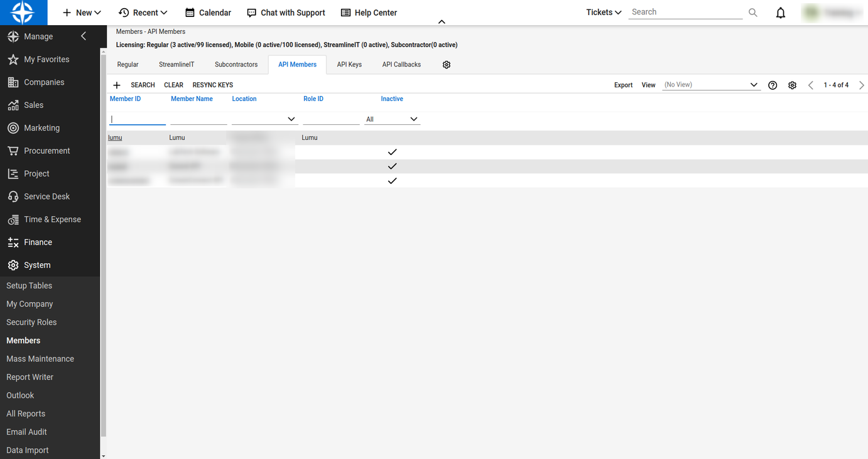868x459 pixels.
Task: Click the RESYNC KEYS button
Action: pyautogui.click(x=212, y=85)
